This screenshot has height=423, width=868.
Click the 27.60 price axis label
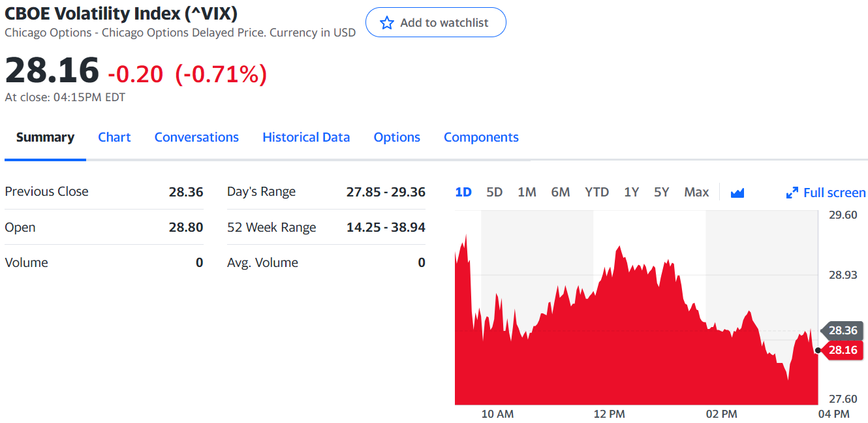coord(843,399)
